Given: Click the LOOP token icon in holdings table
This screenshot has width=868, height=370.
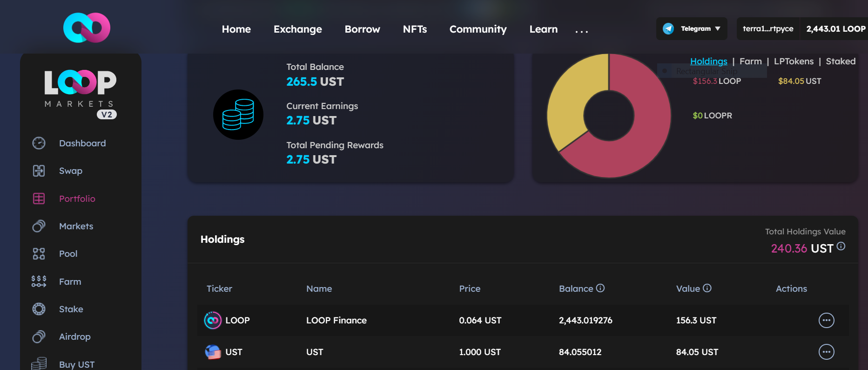Looking at the screenshot, I should pos(213,320).
